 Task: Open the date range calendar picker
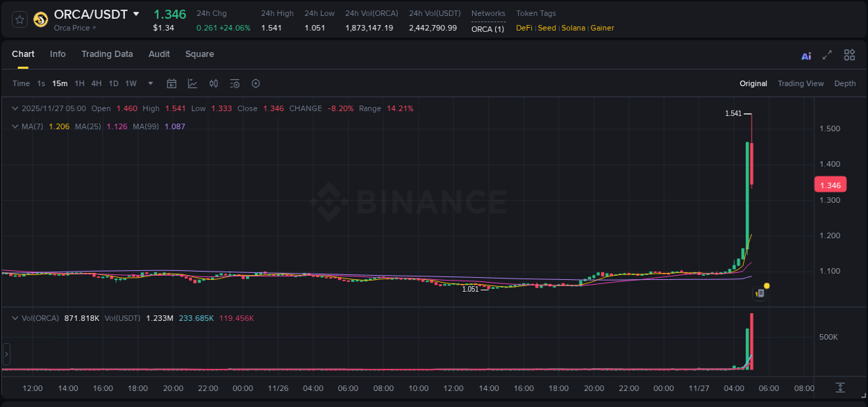coord(172,83)
